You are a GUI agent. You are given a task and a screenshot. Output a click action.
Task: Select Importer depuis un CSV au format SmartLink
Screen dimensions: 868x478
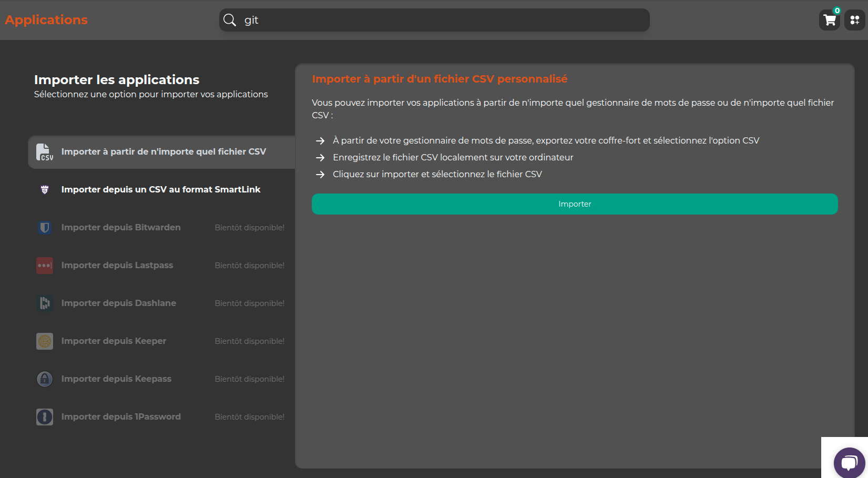point(160,190)
